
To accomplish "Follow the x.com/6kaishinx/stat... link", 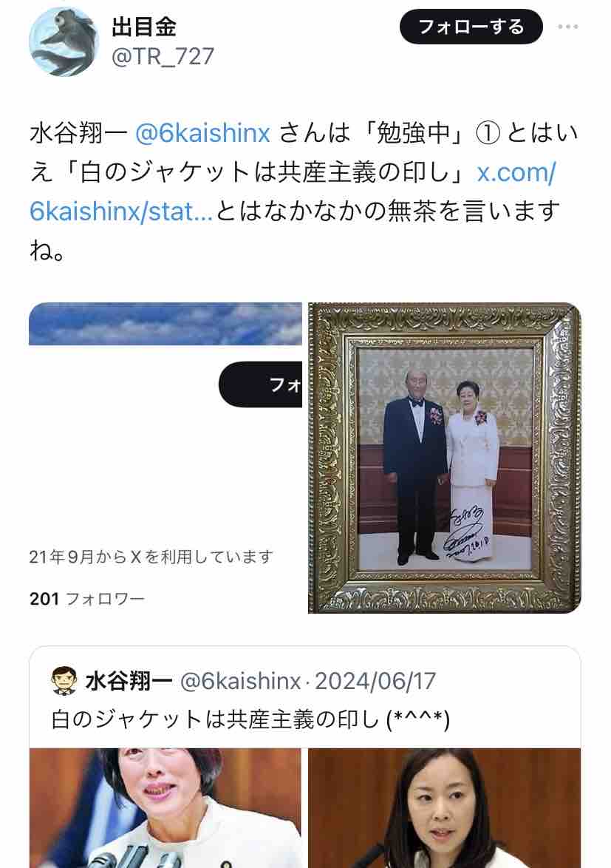I will [x=293, y=192].
